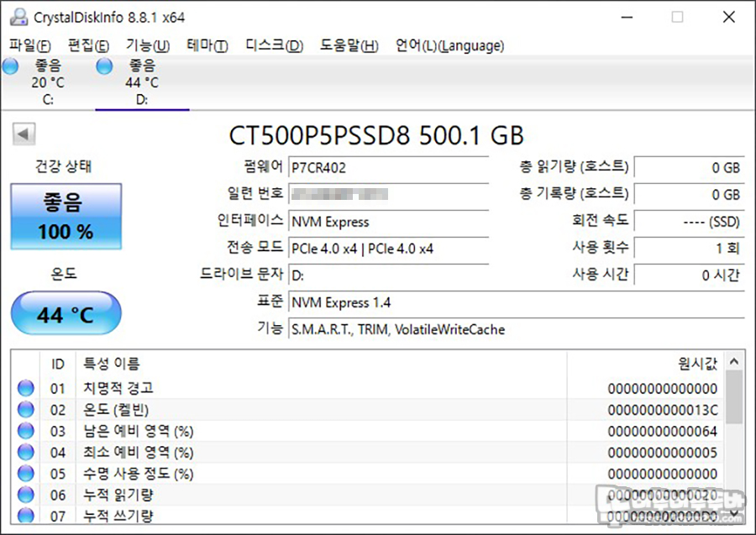The height and width of the screenshot is (535, 756).
Task: Open the 디스크(D) menu
Action: (x=275, y=46)
